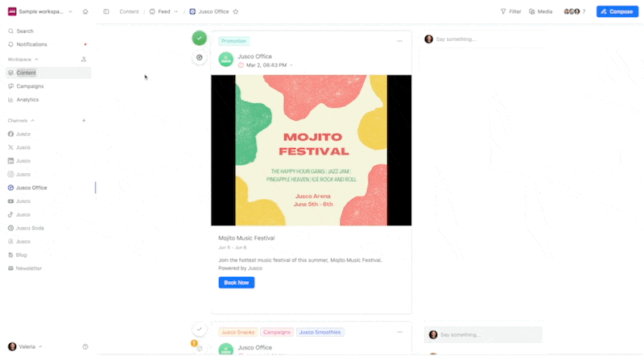Add a new channel with plus icon
Screen dimensions: 644x356
[x=84, y=121]
